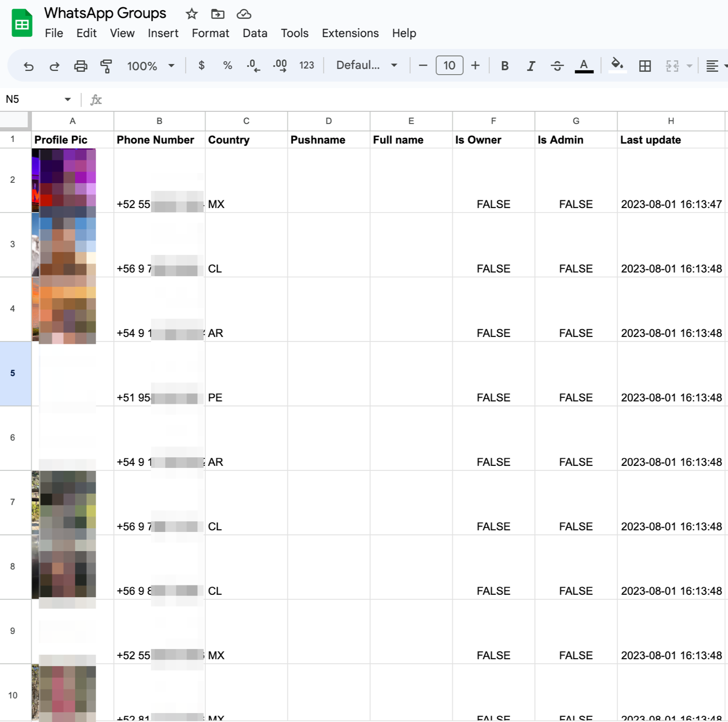This screenshot has width=728, height=722.
Task: Decrease font size with minus button
Action: (423, 65)
